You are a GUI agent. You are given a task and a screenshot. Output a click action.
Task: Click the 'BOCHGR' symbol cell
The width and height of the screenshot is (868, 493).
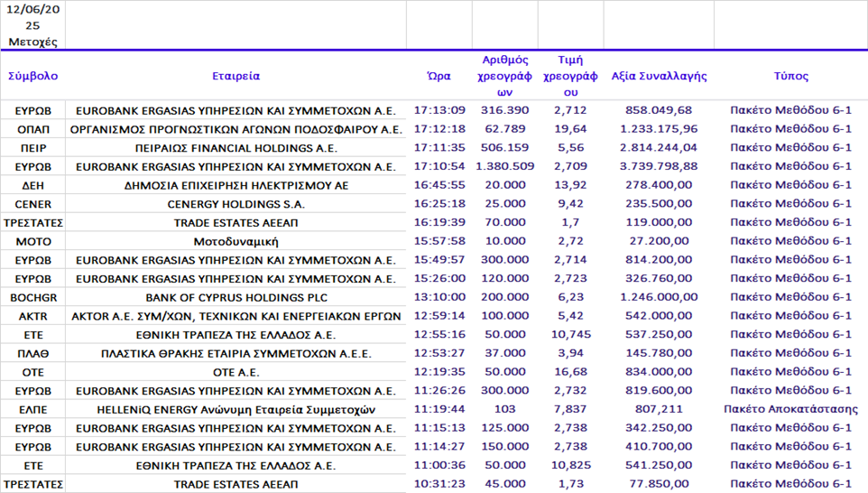tap(33, 297)
